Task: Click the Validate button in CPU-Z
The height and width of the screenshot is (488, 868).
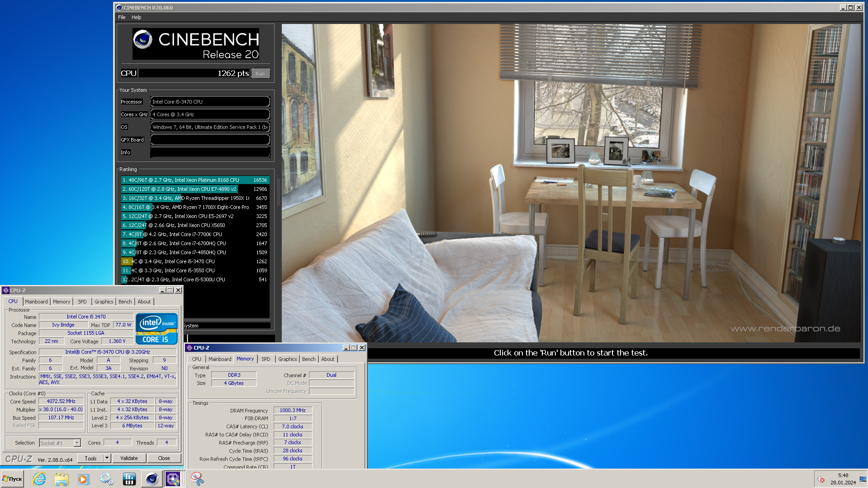Action: [129, 458]
